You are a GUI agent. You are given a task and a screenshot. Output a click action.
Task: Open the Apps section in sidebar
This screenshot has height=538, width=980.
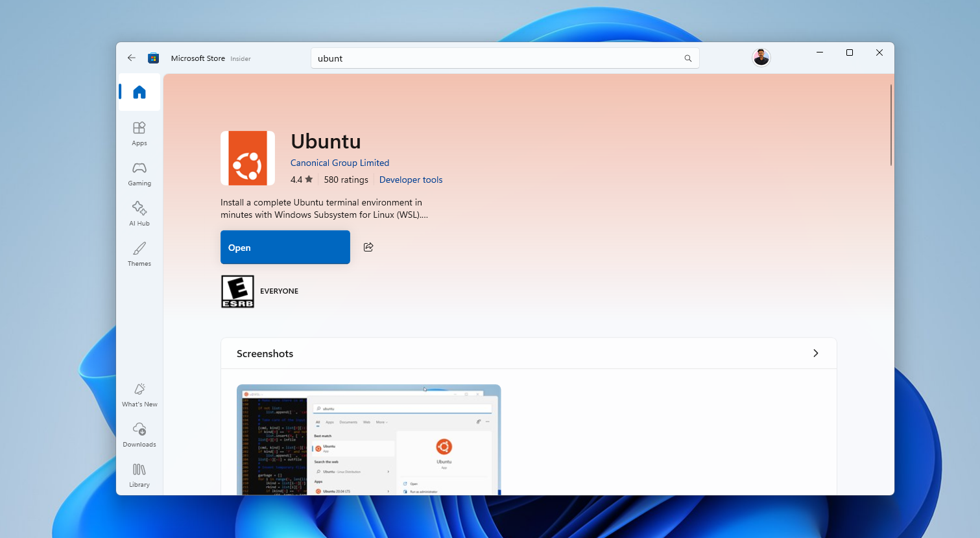[139, 134]
